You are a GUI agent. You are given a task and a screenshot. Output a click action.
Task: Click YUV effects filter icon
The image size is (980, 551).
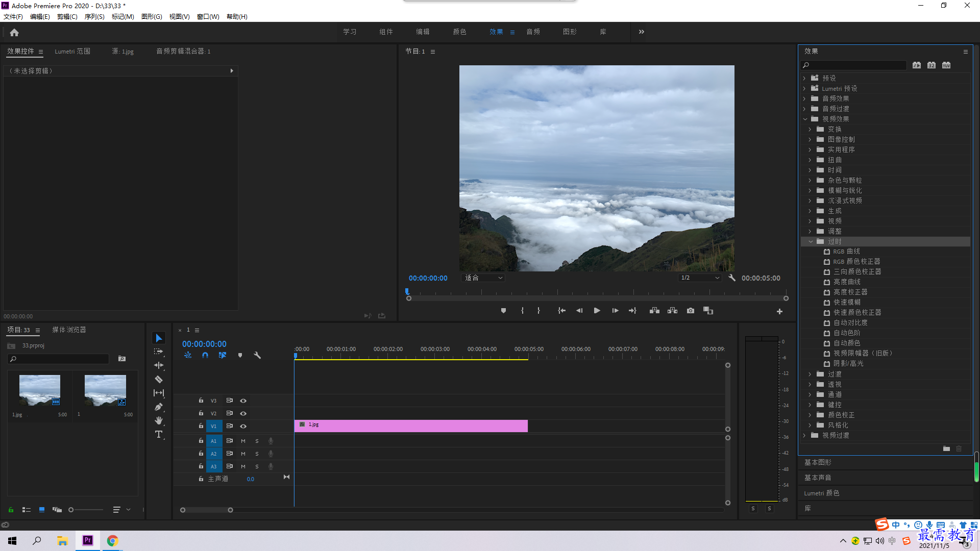(x=946, y=65)
